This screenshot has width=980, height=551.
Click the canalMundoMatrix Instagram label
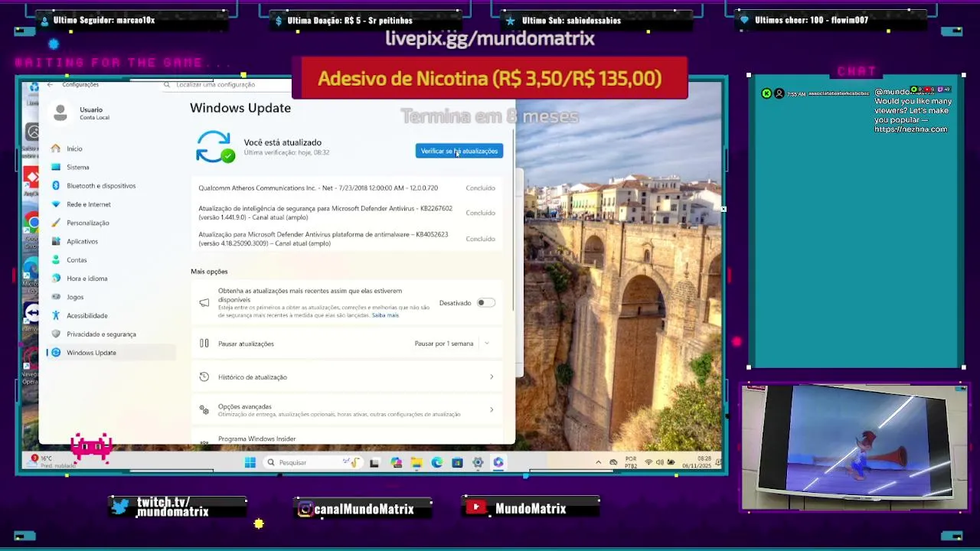pyautogui.click(x=364, y=509)
